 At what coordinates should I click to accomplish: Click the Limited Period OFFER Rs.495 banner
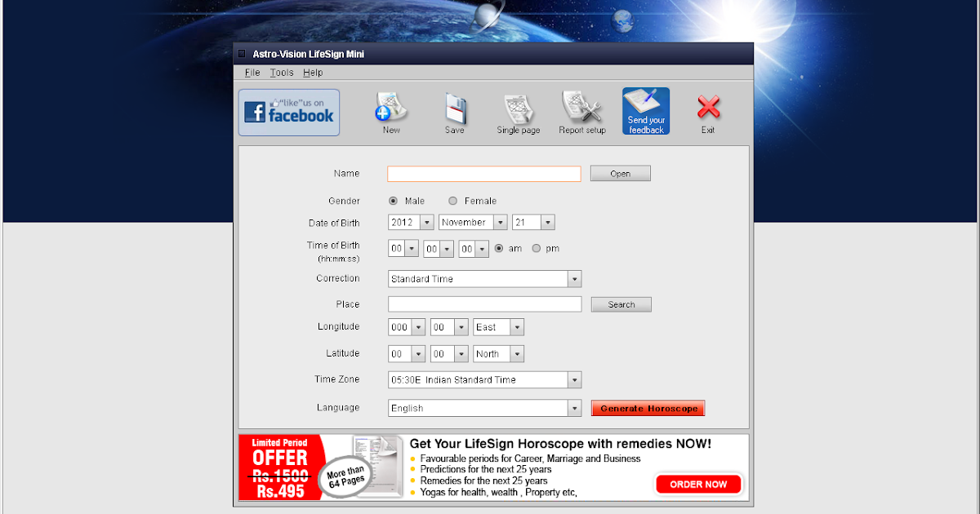281,467
